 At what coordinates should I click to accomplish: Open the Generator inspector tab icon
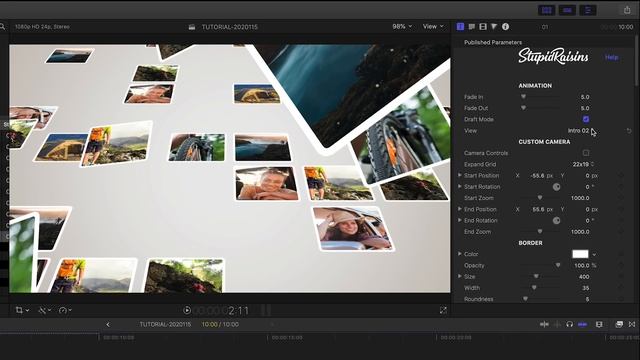point(460,27)
